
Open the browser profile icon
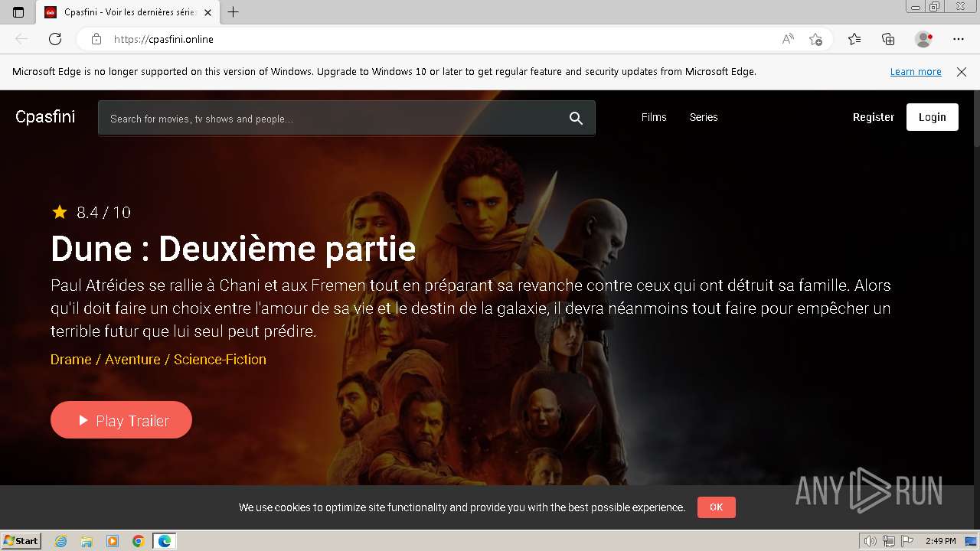point(923,39)
